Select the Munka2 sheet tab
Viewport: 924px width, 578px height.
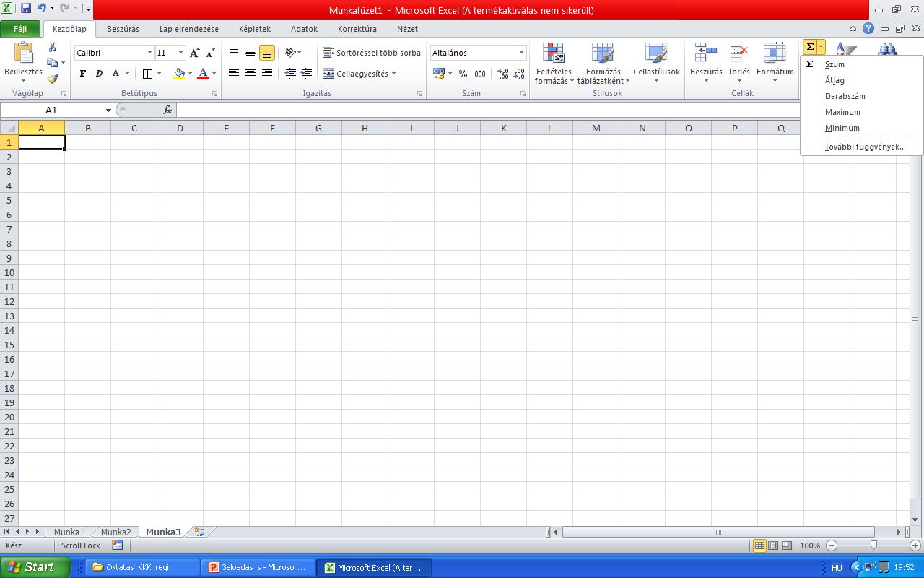pyautogui.click(x=115, y=532)
